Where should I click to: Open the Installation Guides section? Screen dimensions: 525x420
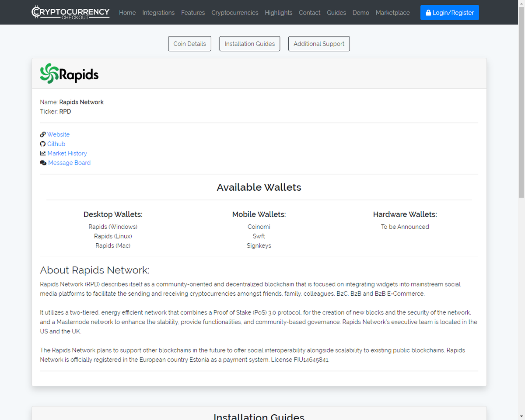[x=249, y=43]
